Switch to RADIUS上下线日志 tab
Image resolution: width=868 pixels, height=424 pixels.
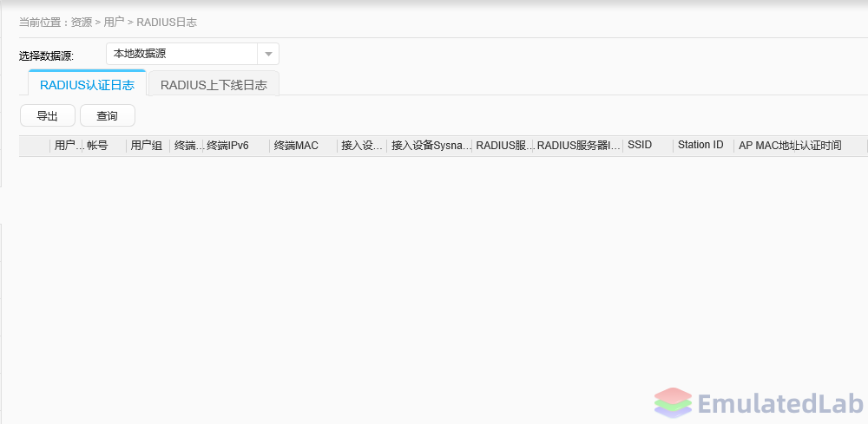tap(214, 85)
